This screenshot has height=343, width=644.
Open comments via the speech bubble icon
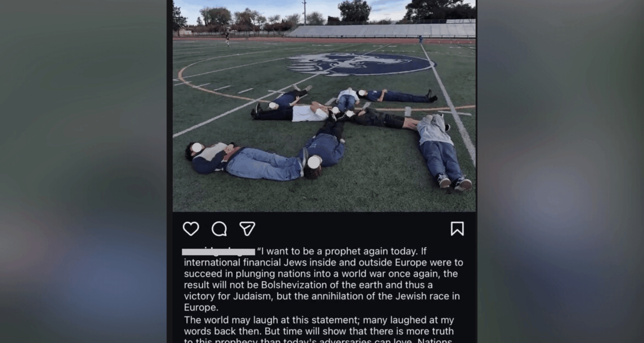pos(219,229)
